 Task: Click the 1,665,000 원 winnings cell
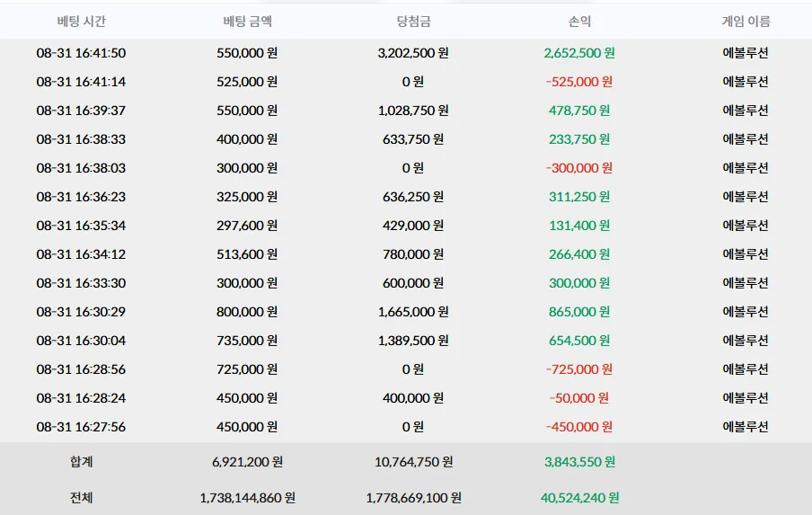tap(413, 312)
